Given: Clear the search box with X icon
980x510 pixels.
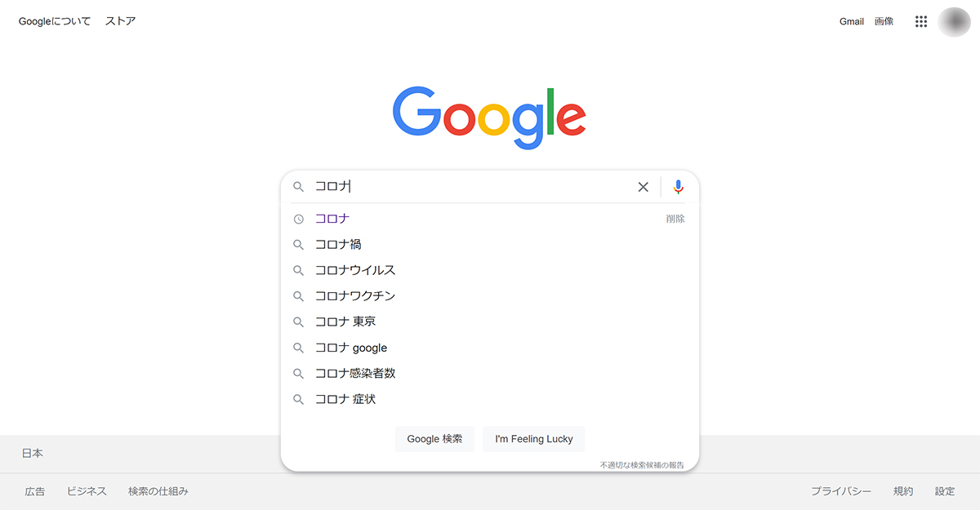Looking at the screenshot, I should (643, 187).
